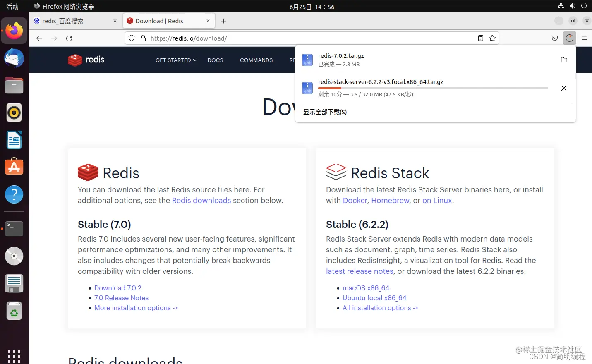Open the network status tray icon

pyautogui.click(x=561, y=6)
